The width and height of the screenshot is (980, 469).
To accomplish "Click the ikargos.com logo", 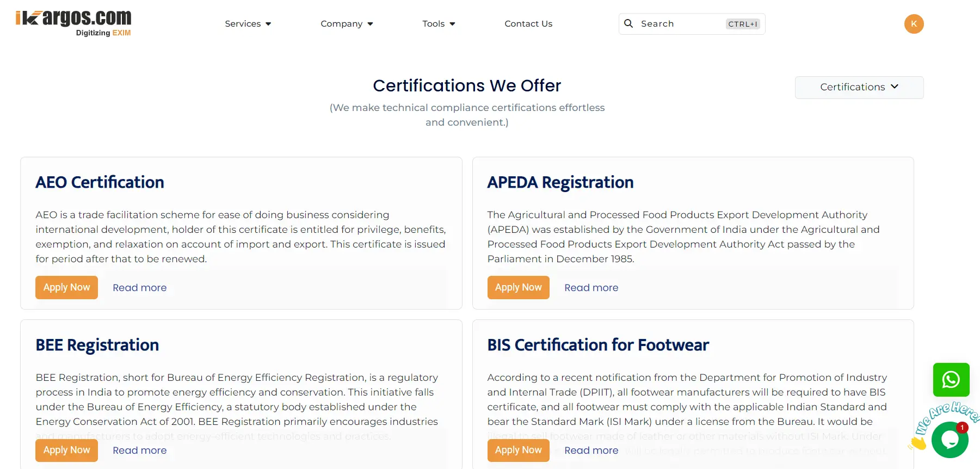I will coord(73,23).
